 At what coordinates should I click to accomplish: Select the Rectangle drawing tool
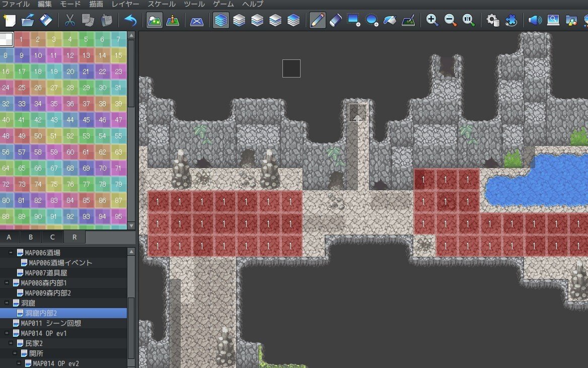353,20
